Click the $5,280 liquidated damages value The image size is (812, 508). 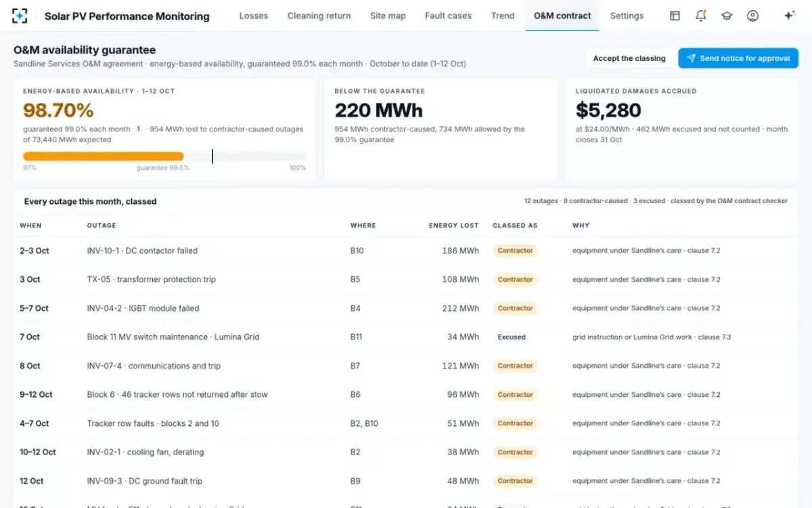608,110
